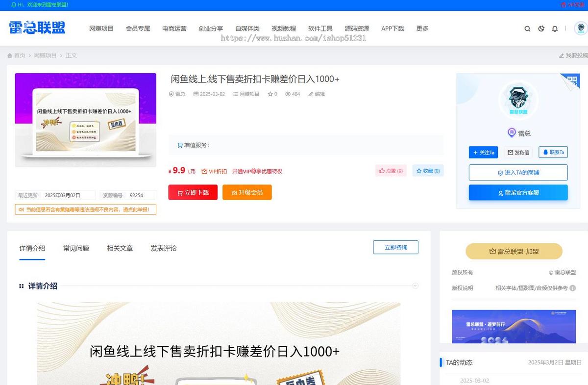Image resolution: width=588 pixels, height=385 pixels.
Task: Click 发私信 message button
Action: 518,153
